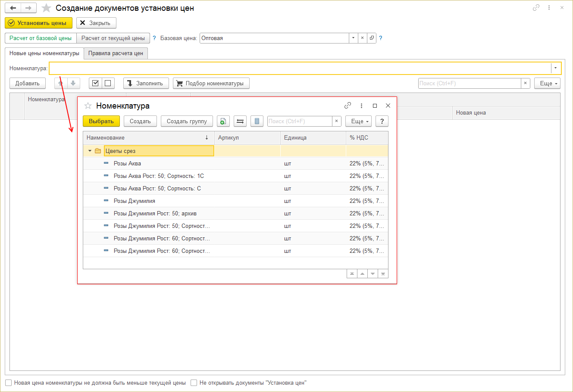
Task: Click the list settings icon in Номенклатура dialog
Action: click(257, 121)
